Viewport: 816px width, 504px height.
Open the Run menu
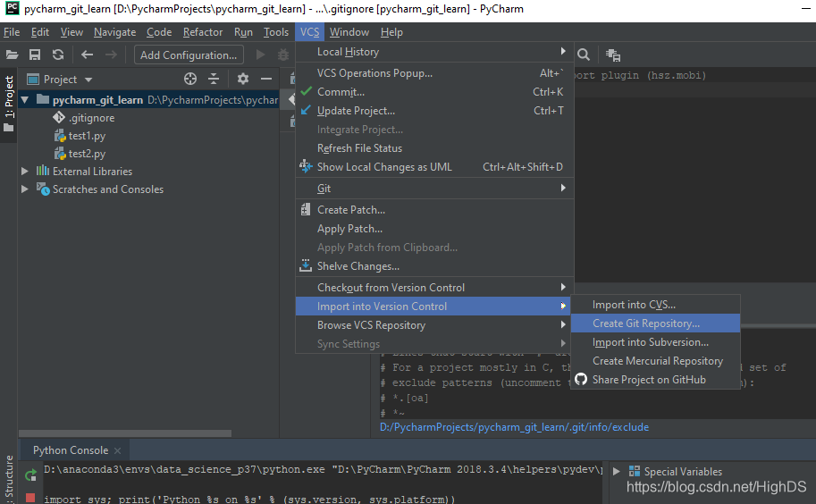coord(244,32)
